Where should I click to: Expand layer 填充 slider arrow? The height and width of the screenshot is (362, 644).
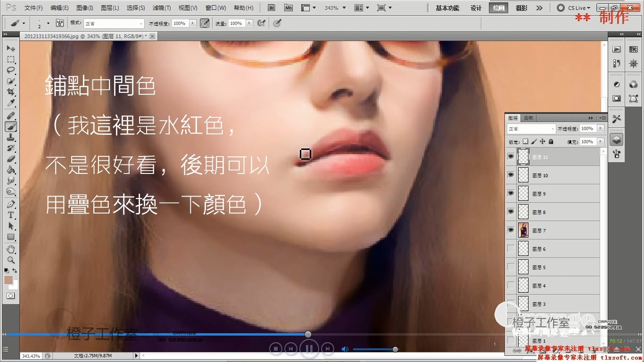[x=600, y=141]
